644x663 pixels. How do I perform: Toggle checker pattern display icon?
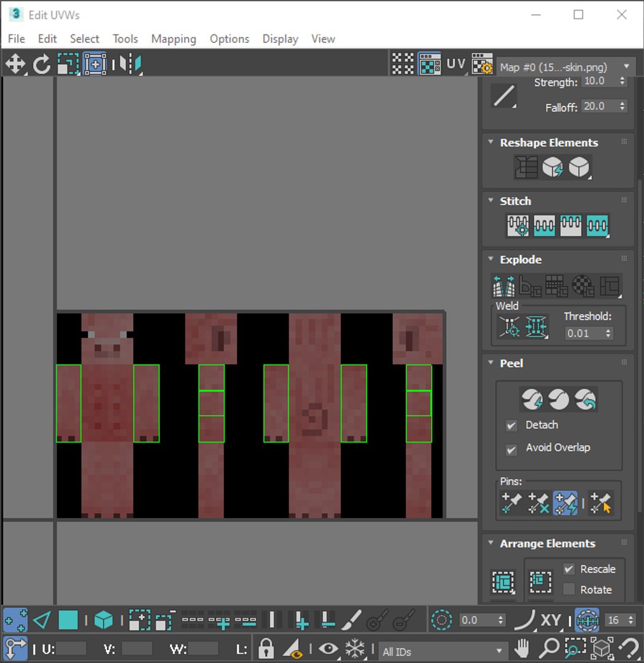(x=403, y=64)
